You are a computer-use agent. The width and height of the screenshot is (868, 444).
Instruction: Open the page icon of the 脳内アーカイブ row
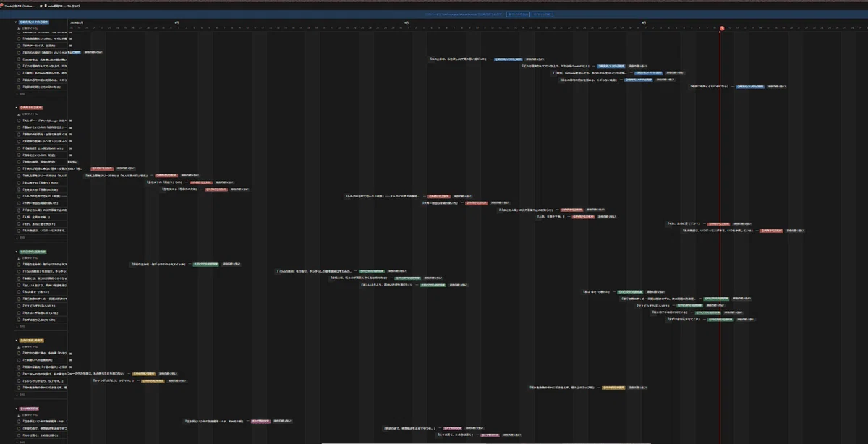click(x=19, y=46)
